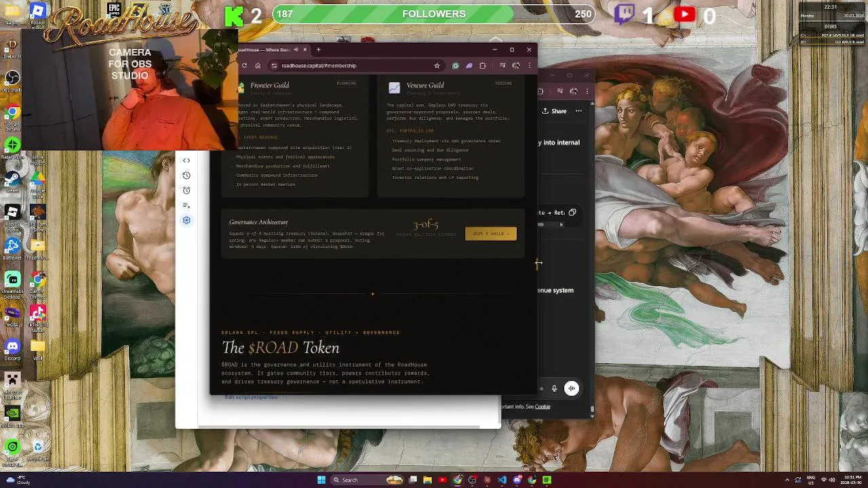Open Razer Axon desktop shortcut
The image size is (868, 488).
[x=12, y=148]
